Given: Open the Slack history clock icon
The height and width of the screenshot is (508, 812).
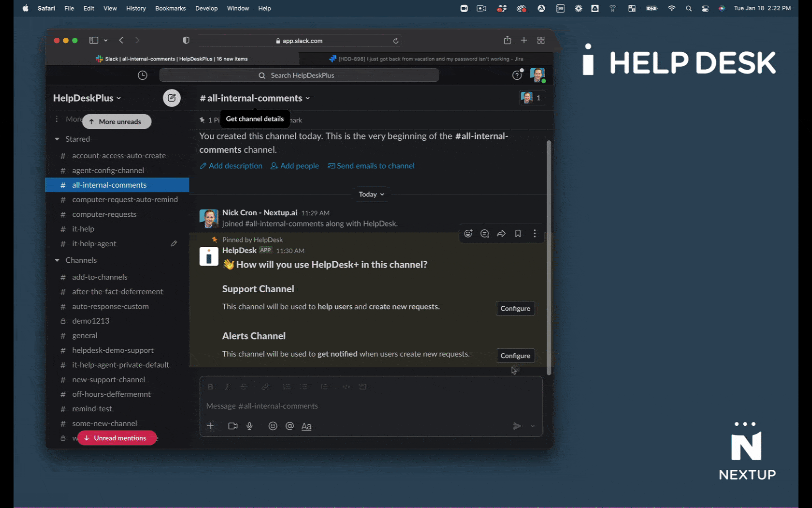Looking at the screenshot, I should coord(142,75).
